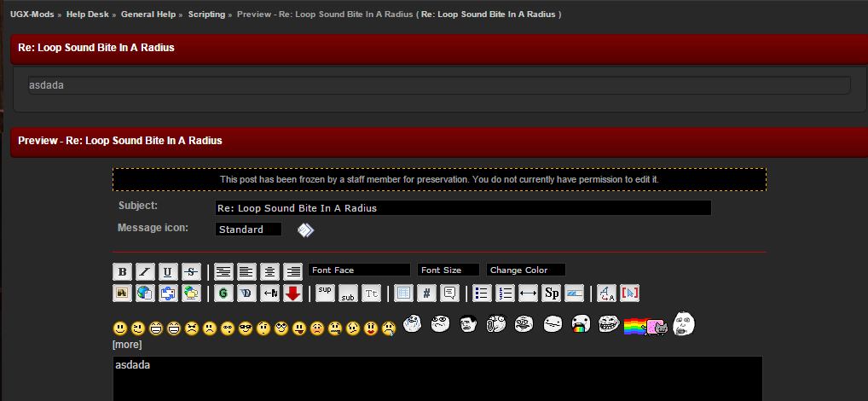Insert the Yao Ming face emoticon
The image size is (868, 401).
click(x=468, y=324)
